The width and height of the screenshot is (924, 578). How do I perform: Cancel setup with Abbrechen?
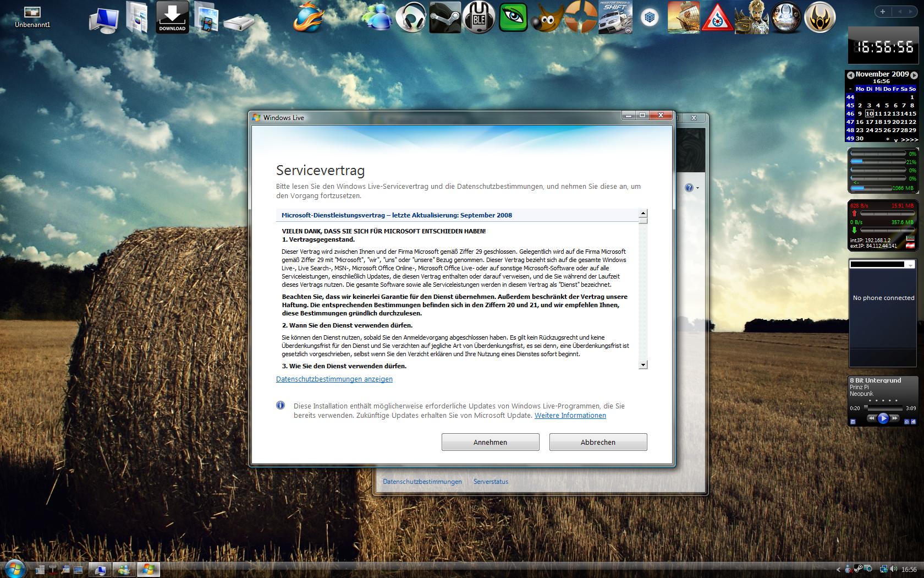[x=598, y=442]
